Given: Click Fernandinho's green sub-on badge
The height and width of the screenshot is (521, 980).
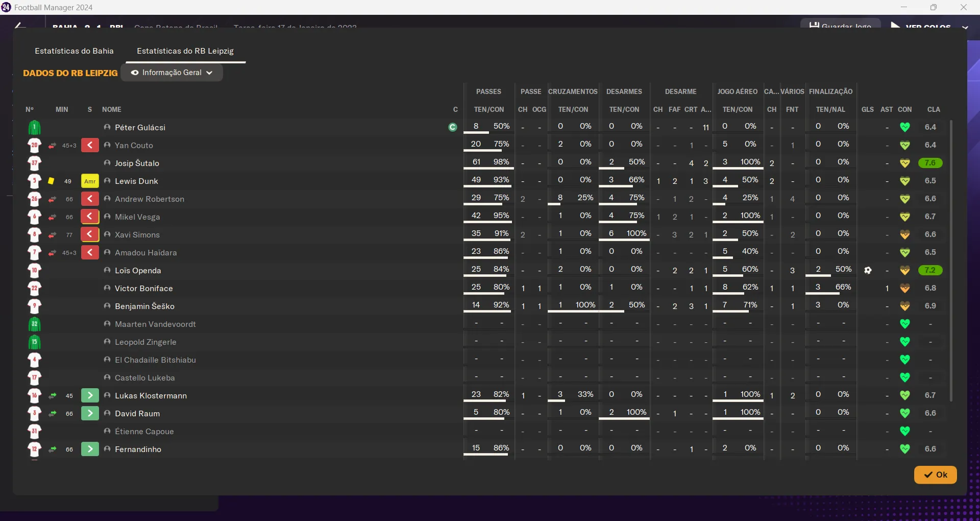Looking at the screenshot, I should tap(90, 449).
